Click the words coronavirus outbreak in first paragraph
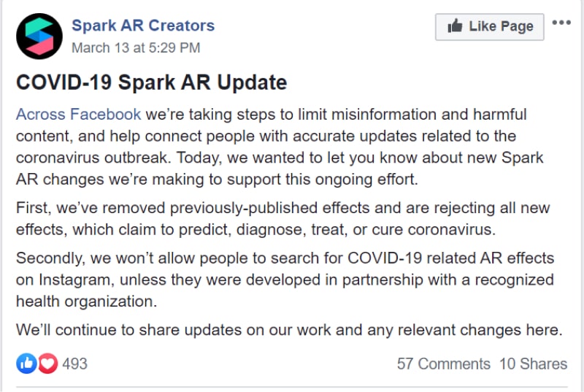 [x=93, y=158]
